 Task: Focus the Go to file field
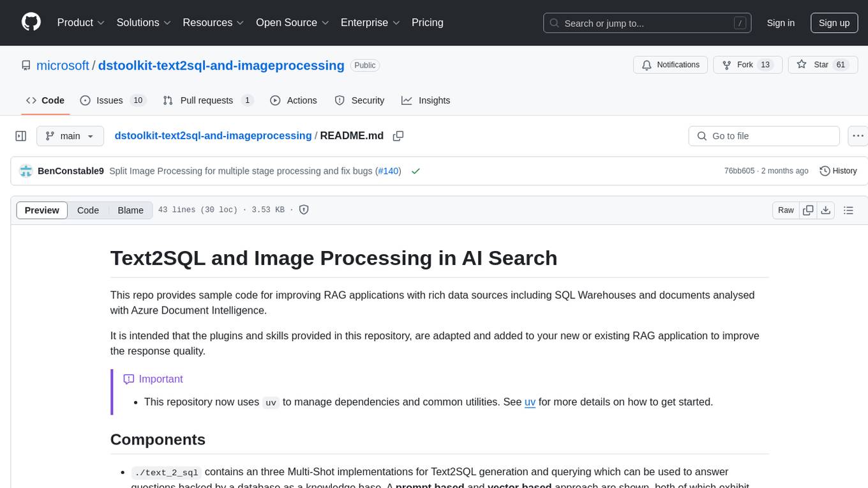[x=764, y=136]
